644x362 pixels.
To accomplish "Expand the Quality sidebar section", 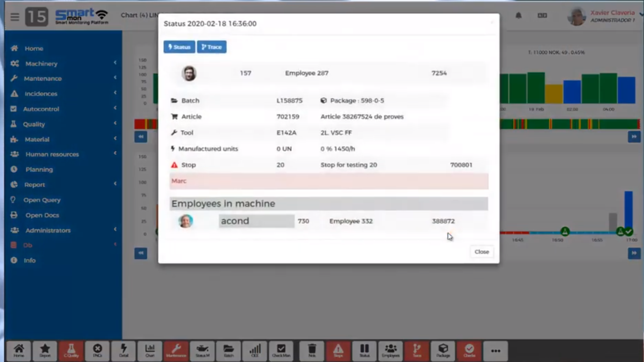I will (x=34, y=124).
